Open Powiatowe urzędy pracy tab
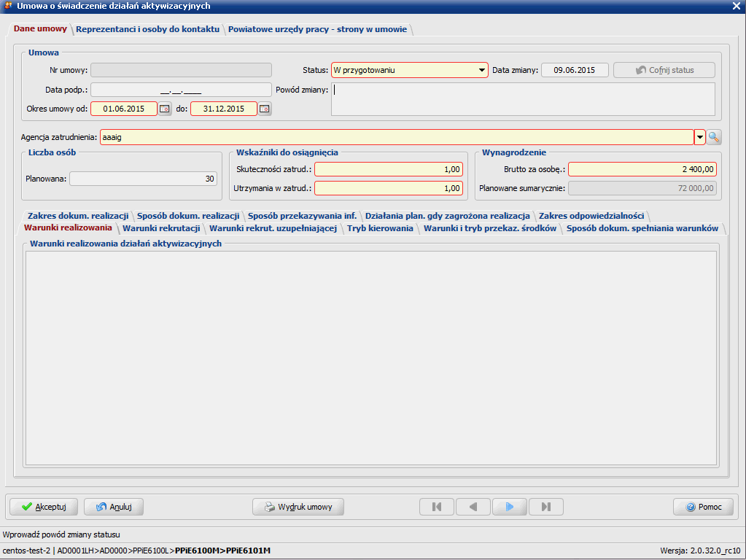The image size is (746, 560). 317,29
